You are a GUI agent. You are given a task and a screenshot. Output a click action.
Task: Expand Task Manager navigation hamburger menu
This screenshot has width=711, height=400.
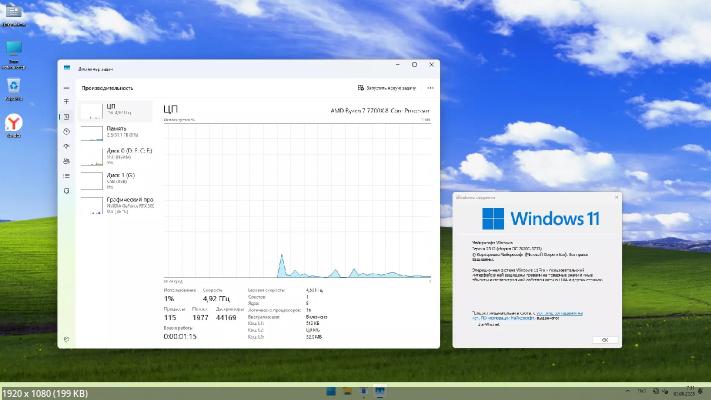[x=67, y=88]
